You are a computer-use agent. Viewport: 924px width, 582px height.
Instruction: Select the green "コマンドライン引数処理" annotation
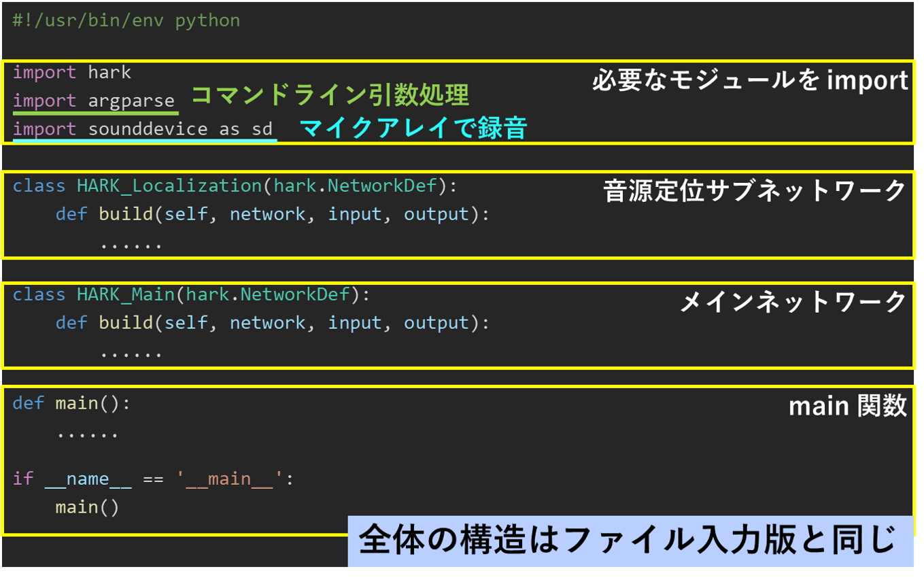(x=330, y=96)
